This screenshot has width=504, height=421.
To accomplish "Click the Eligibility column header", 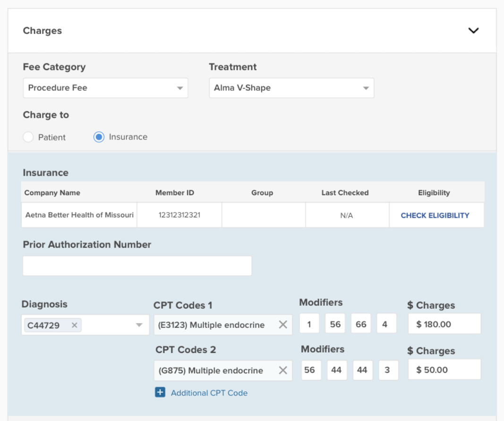I will click(434, 193).
